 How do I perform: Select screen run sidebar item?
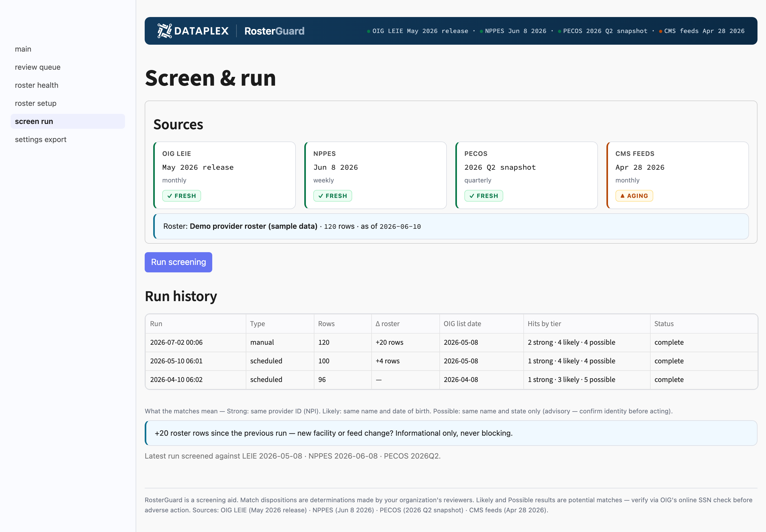tap(68, 121)
